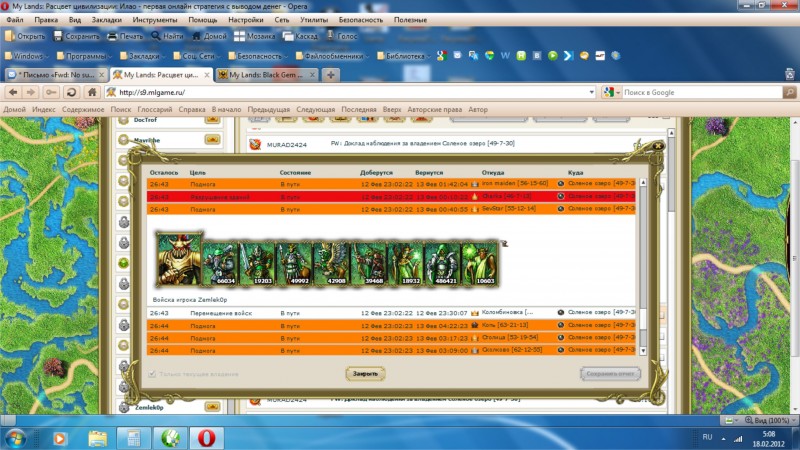Select the unit card showing 10603

click(x=479, y=263)
